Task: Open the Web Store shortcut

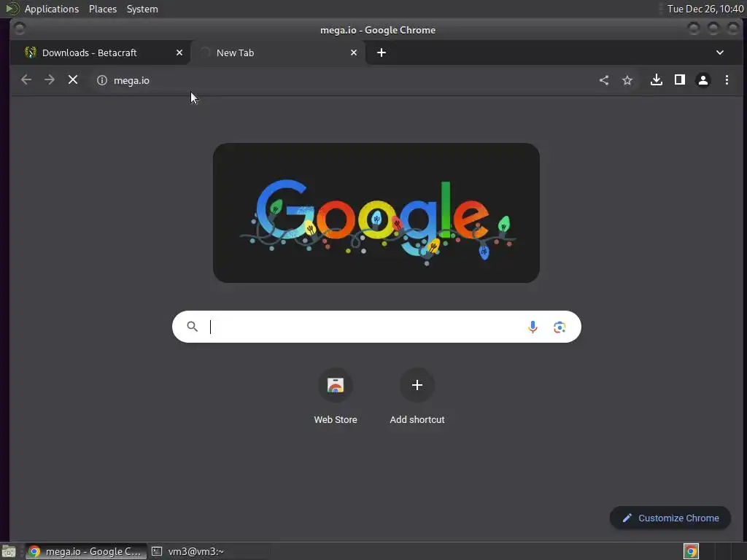Action: pyautogui.click(x=336, y=397)
